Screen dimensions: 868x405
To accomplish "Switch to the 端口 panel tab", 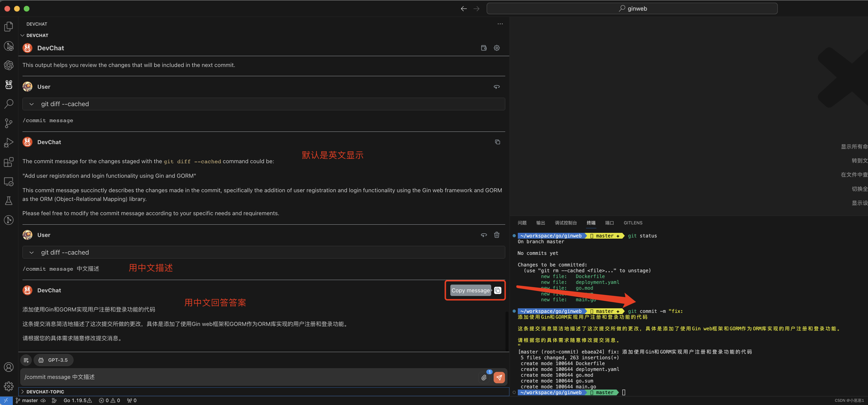I will (609, 223).
